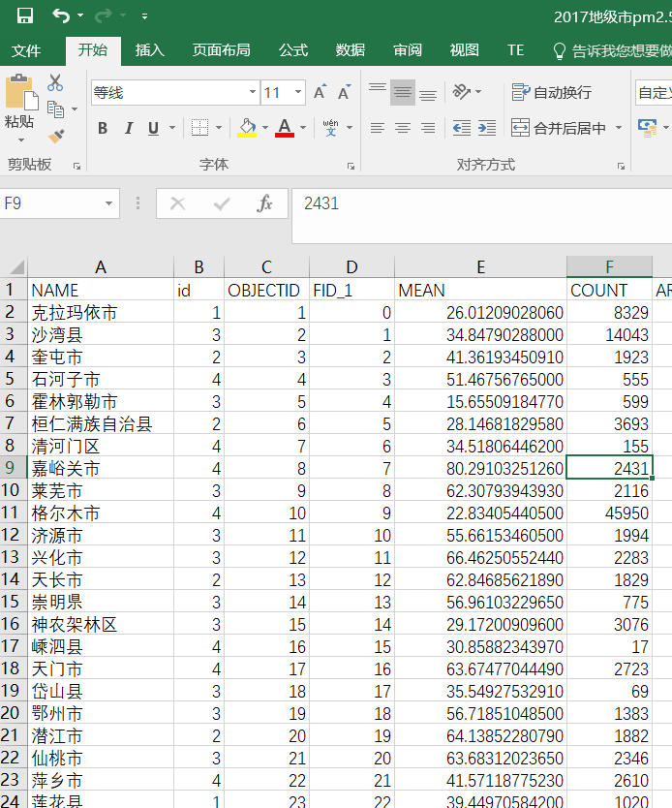Open the 插入 (Insert) ribbon tab
672x808 pixels.
click(x=149, y=50)
